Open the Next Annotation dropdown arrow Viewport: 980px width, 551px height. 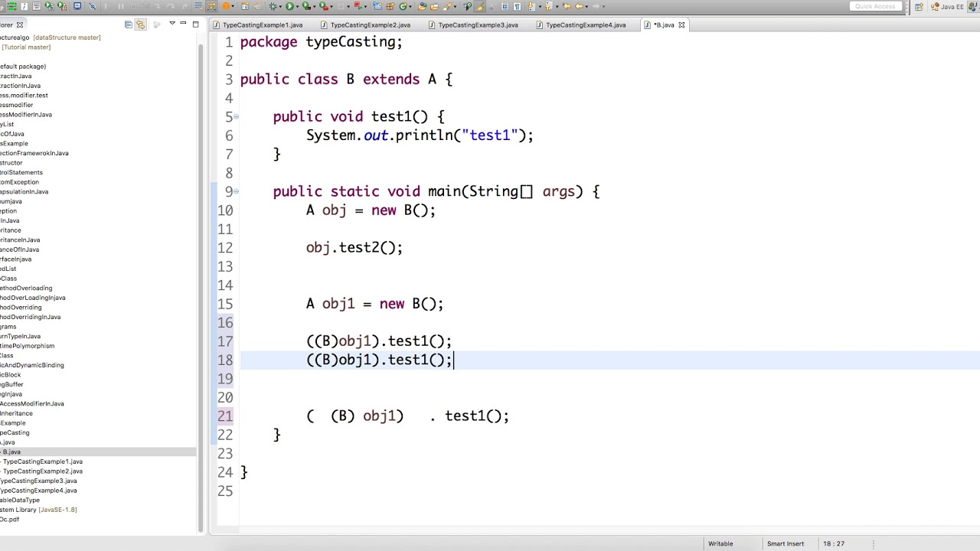coord(540,7)
